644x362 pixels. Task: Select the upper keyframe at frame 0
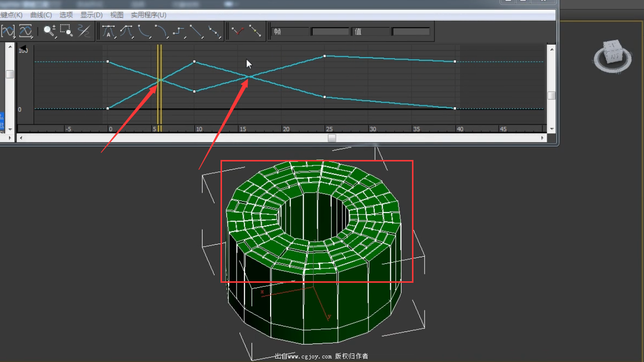coord(108,62)
